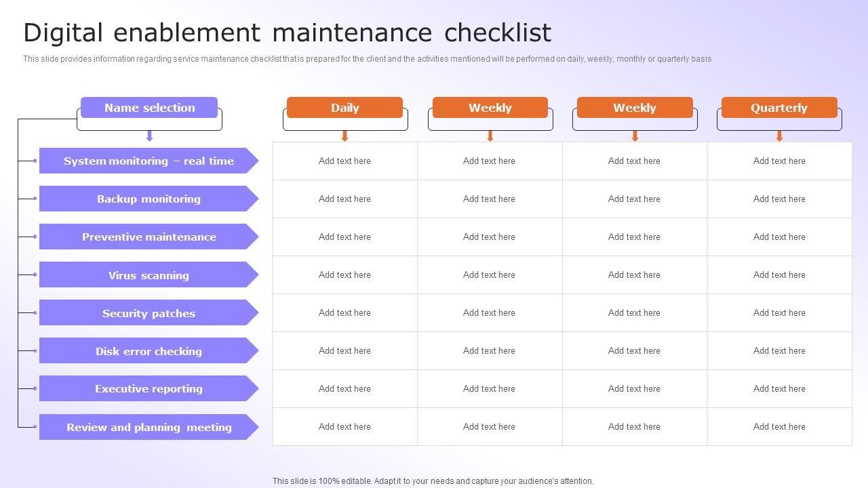868x488 pixels.
Task: Click the Quarterly cell for Virus scanning
Action: click(779, 274)
